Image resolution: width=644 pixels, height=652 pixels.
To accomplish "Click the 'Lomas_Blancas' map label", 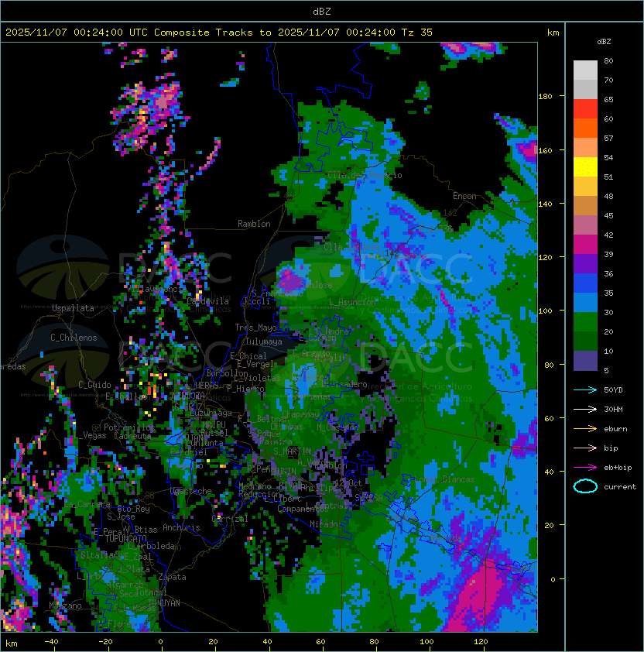I will [444, 479].
